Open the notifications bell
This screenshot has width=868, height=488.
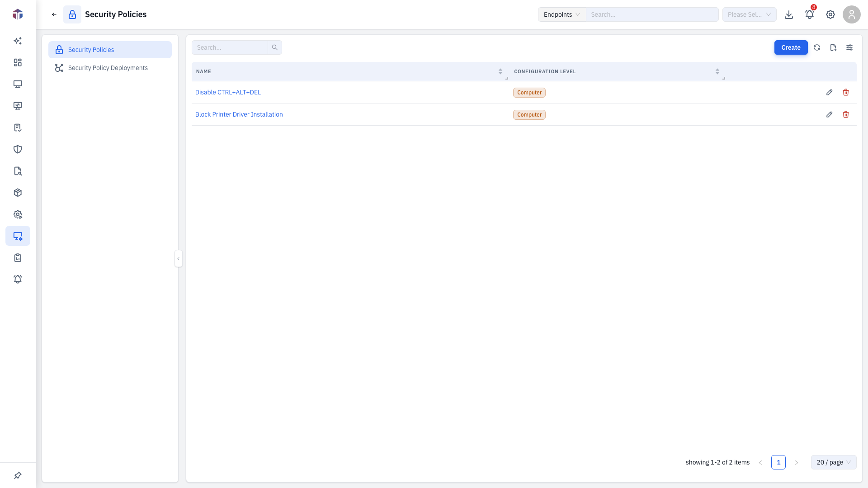click(810, 14)
